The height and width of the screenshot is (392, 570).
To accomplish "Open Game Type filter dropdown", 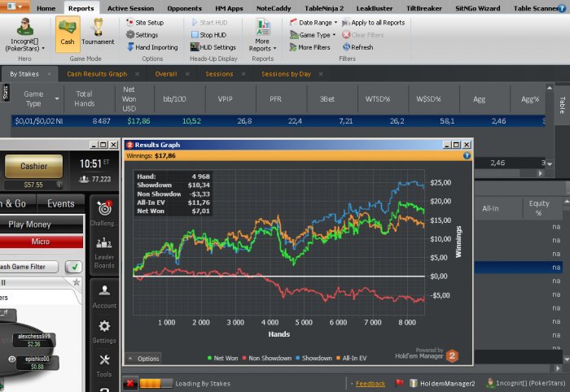I will click(313, 35).
